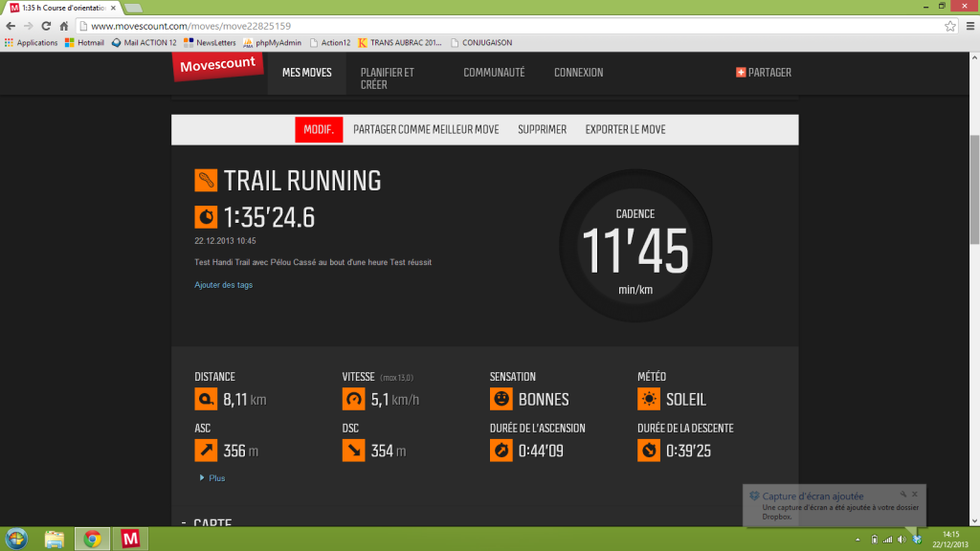
Task: Click the Partager link in header
Action: click(x=770, y=73)
